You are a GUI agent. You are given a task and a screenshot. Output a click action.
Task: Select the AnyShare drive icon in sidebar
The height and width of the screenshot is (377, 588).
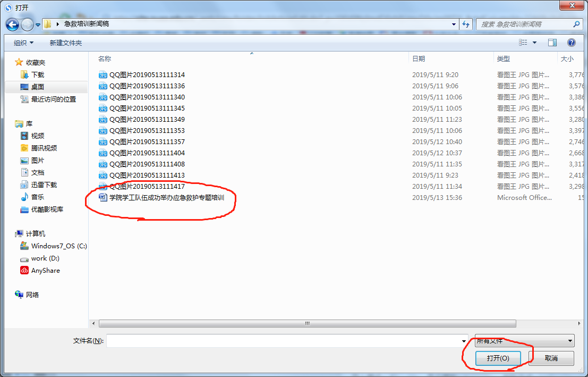[24, 271]
